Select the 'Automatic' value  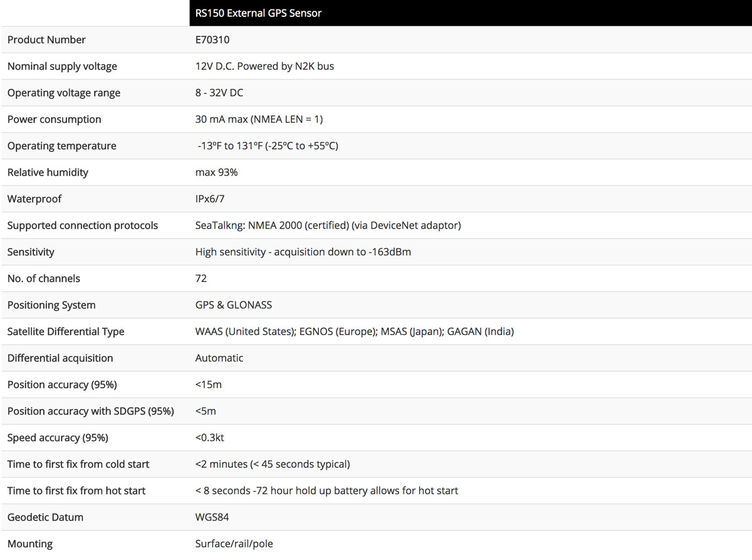point(219,358)
